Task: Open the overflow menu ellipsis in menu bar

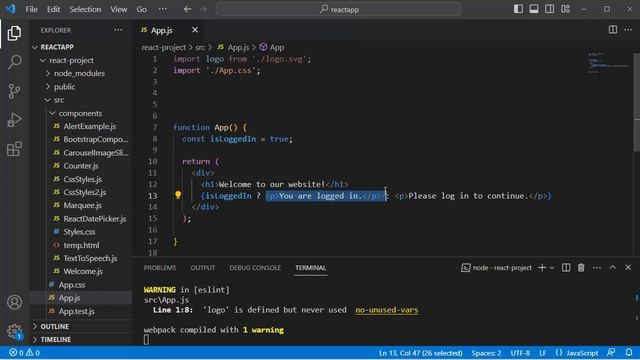Action: tap(162, 9)
